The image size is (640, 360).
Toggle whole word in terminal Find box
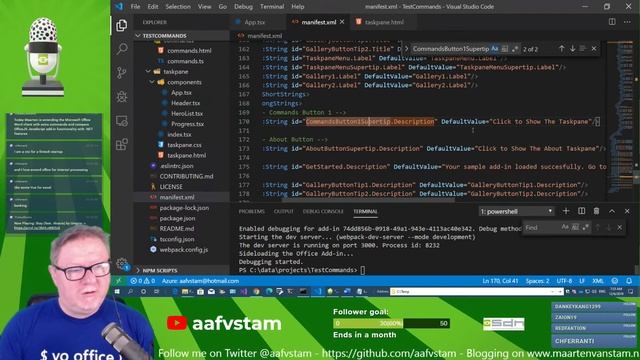(575, 227)
